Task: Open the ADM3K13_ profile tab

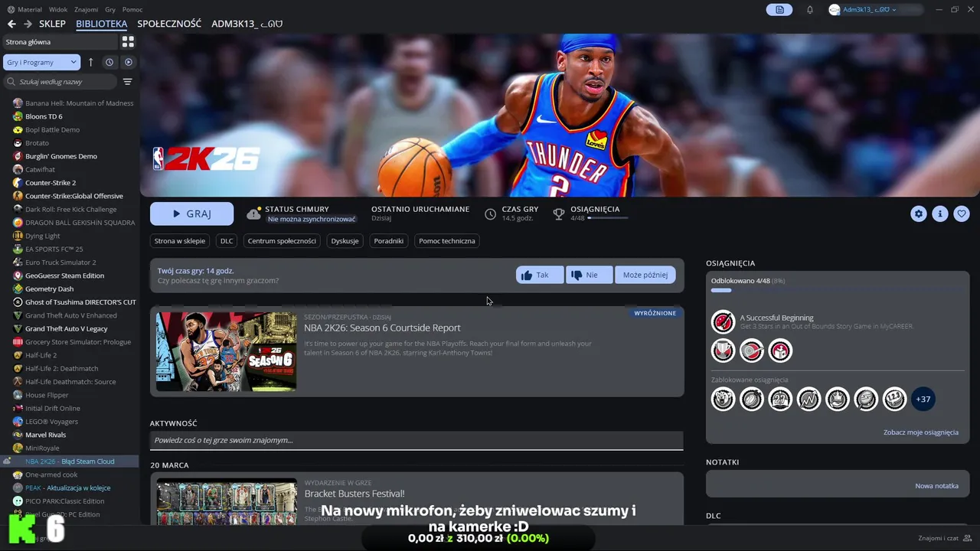Action: [x=247, y=24]
